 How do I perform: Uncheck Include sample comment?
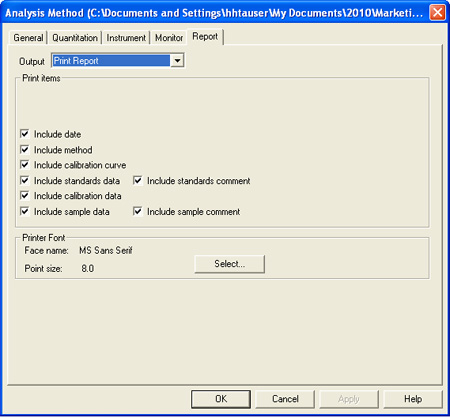coord(138,211)
